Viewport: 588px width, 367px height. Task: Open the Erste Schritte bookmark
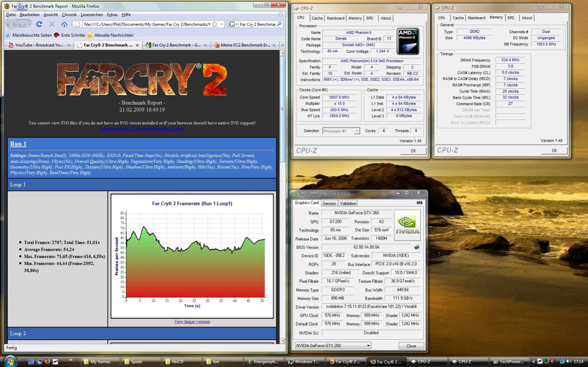click(x=69, y=35)
